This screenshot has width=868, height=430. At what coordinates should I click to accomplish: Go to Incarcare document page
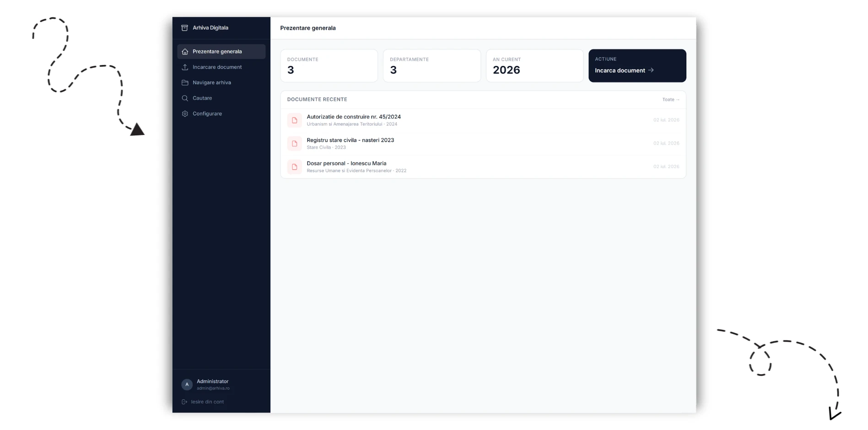221,67
